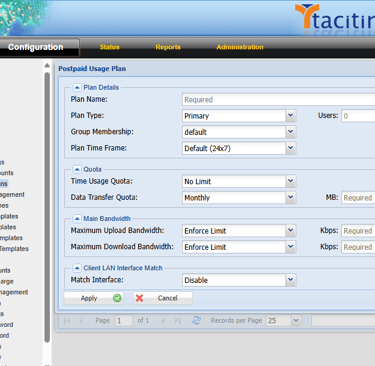Image resolution: width=375 pixels, height=366 pixels.
Task: Select the sidebar item ending in 'nagement'
Action: (x=14, y=292)
